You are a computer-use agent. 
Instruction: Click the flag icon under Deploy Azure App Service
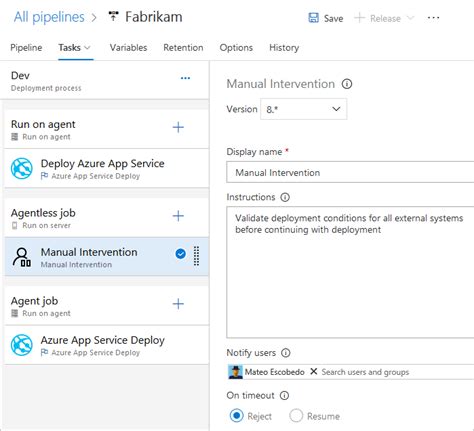44,176
